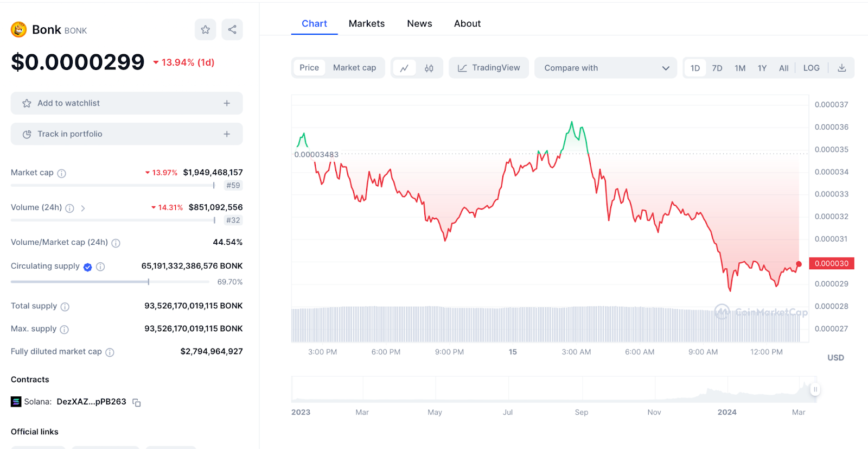Open the share icon button
Screen dimensions: 868x449
[232, 29]
